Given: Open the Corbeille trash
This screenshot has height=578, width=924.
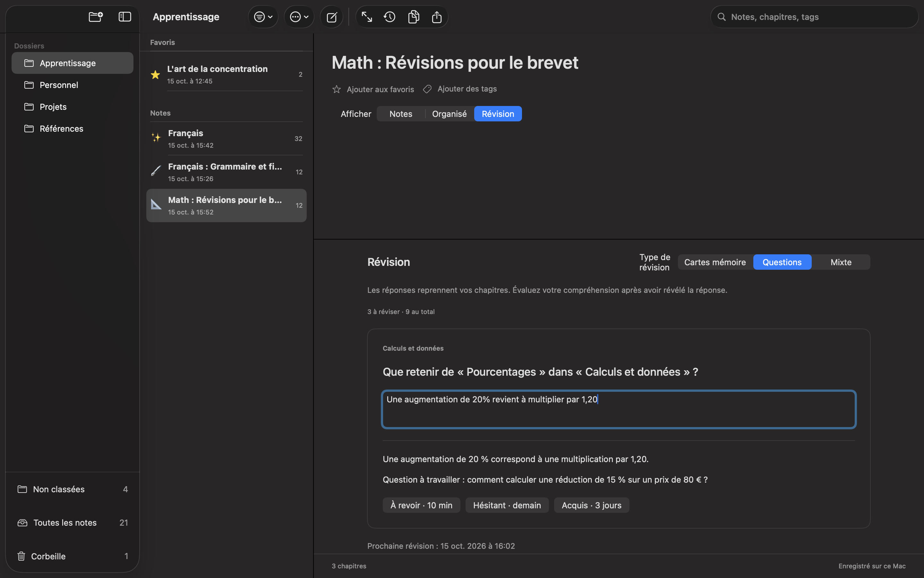Looking at the screenshot, I should 73,556.
